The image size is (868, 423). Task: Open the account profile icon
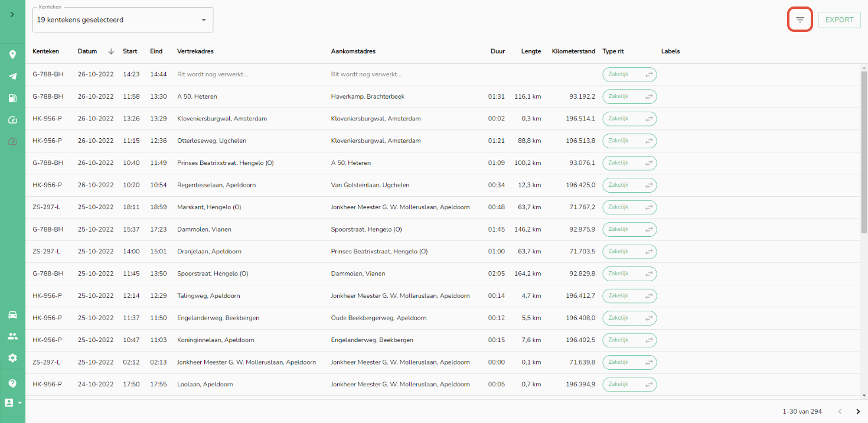point(9,402)
